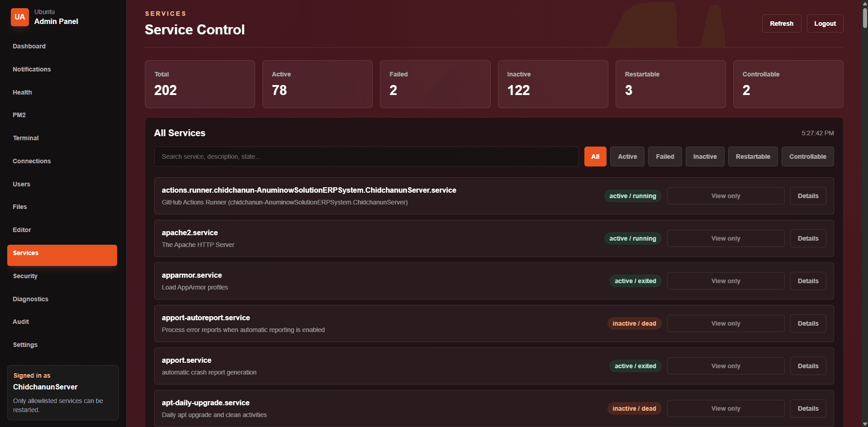Log out with the Logout button

coord(825,24)
